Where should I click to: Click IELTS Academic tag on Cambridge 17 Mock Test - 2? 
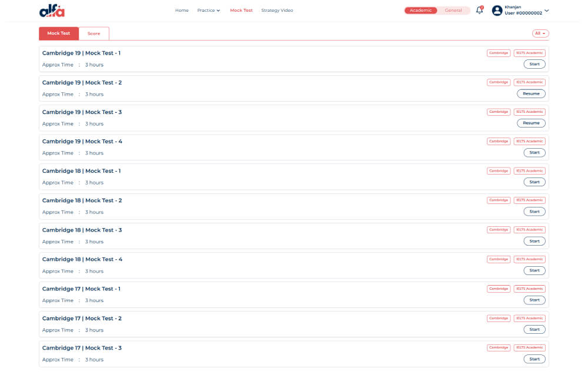tap(530, 318)
